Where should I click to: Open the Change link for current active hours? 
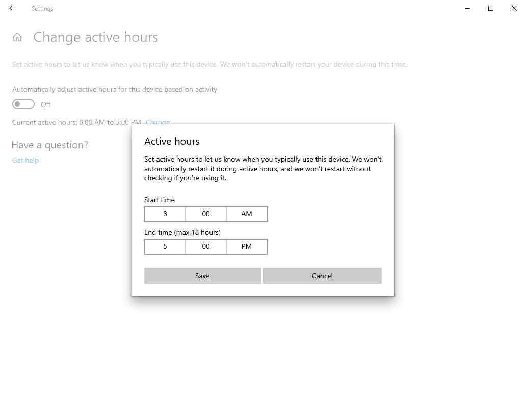[157, 122]
